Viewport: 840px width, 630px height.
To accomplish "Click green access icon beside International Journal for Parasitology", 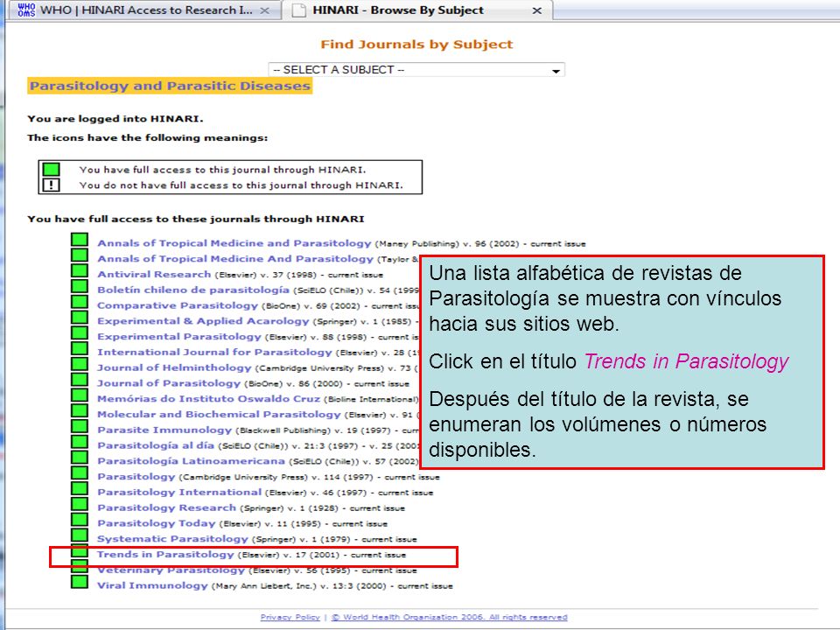I will click(x=80, y=348).
